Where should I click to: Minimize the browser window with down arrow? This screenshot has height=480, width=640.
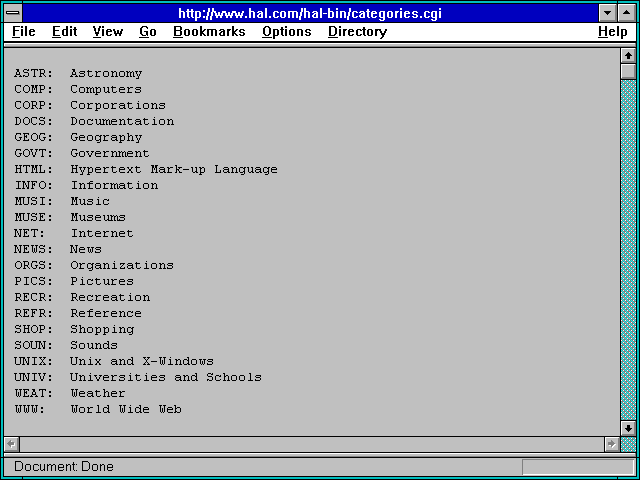tap(607, 13)
